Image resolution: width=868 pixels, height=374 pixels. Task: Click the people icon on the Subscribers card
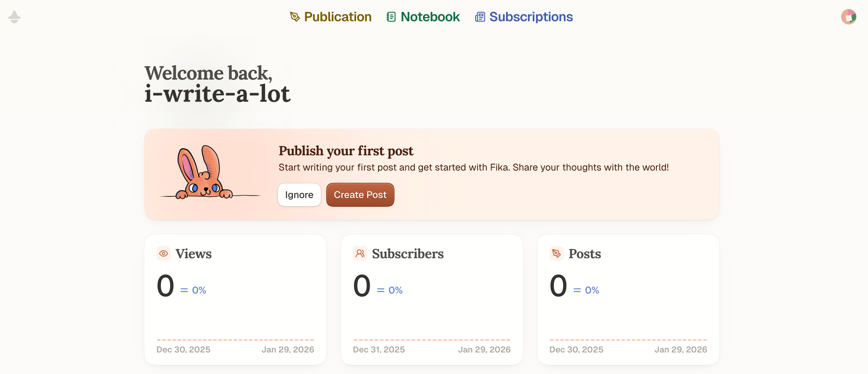click(x=360, y=253)
